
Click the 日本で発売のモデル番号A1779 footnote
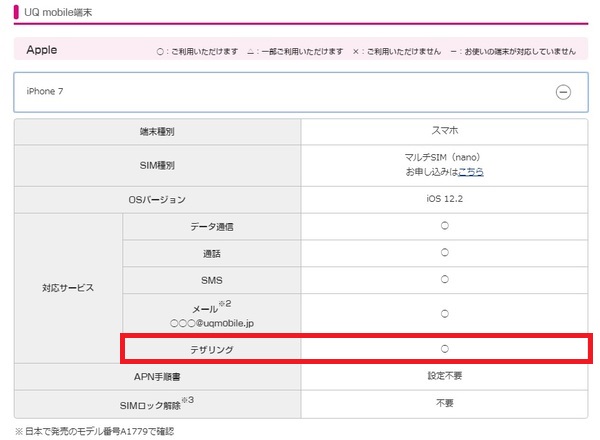click(x=95, y=432)
